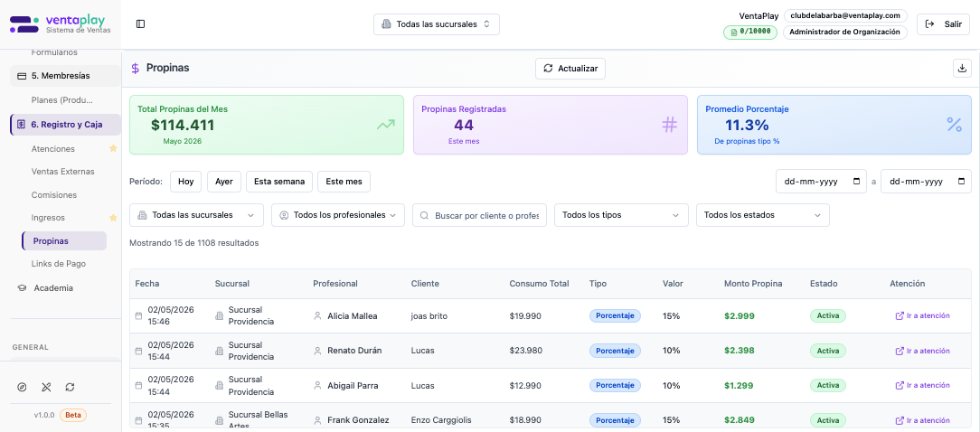Screen dimensions: 980x432
Task: Click the refresh icon in sidebar footer
Action: pyautogui.click(x=70, y=388)
